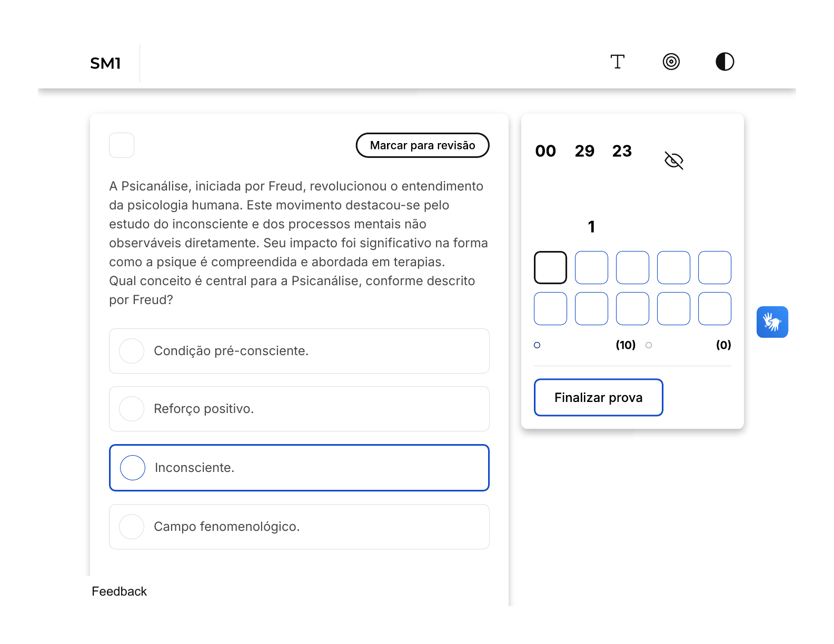Select the "Inconsciente." answer option
834x644 pixels.
(x=299, y=468)
